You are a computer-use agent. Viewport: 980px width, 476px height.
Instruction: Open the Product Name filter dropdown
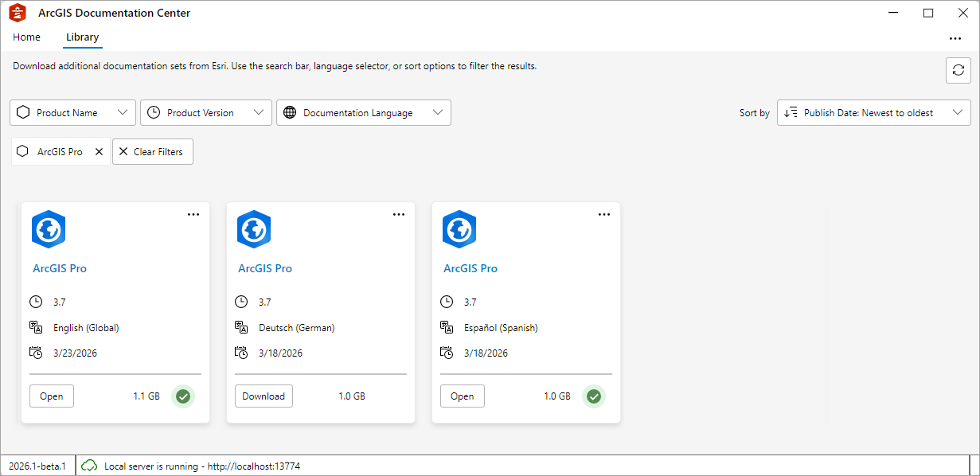coord(73,112)
